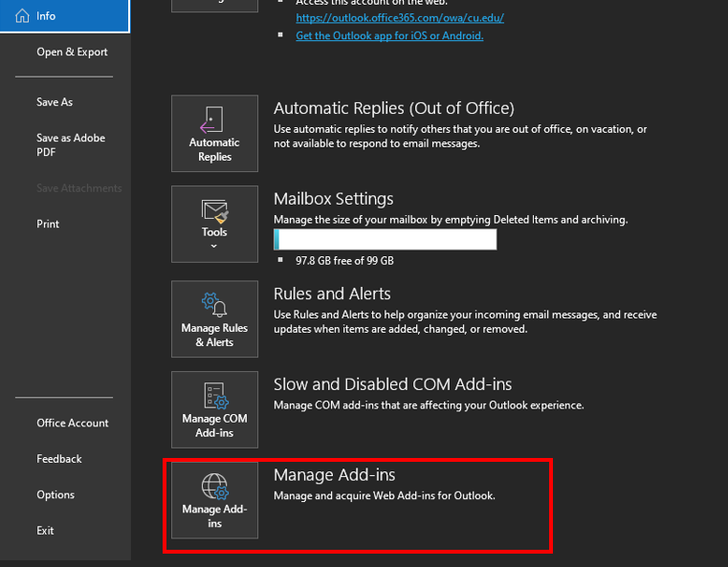Choose Save As in sidebar

55,102
